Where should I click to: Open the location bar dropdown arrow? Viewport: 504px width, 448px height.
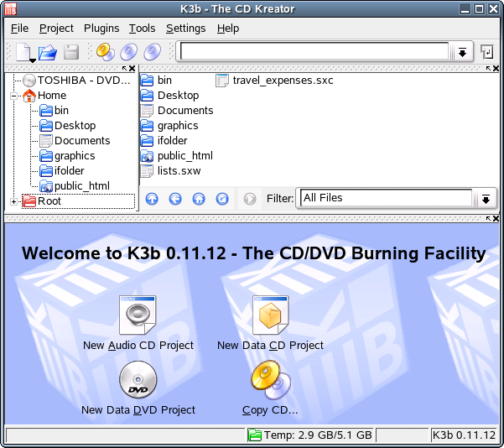click(x=462, y=52)
